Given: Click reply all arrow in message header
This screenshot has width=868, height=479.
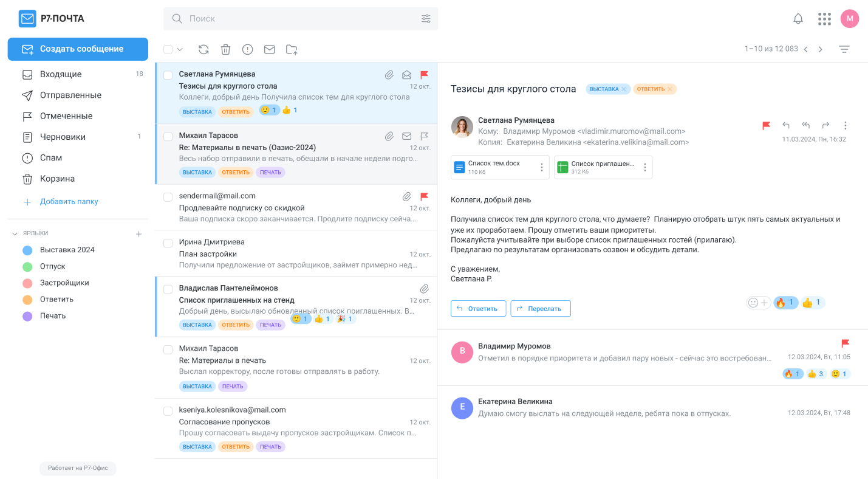Looking at the screenshot, I should coord(805,125).
